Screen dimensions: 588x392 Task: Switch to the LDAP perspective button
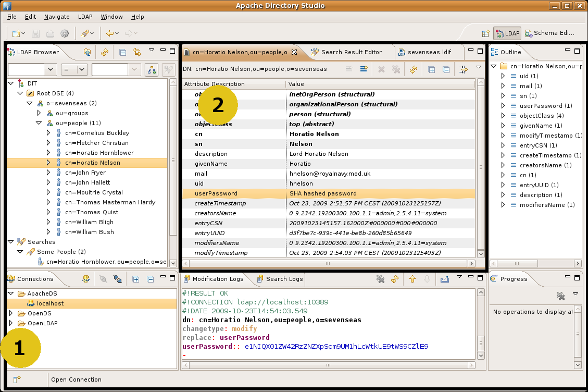click(x=507, y=33)
